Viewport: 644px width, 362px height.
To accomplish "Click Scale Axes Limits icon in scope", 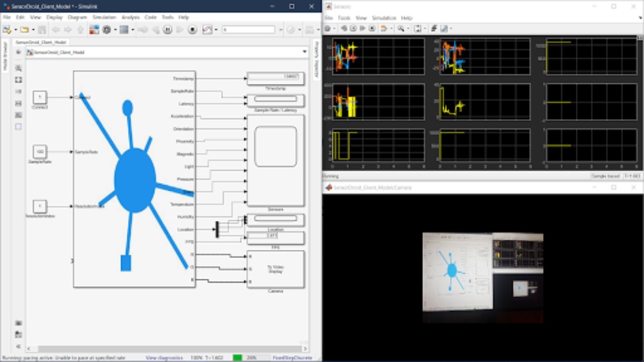I will pos(418,28).
